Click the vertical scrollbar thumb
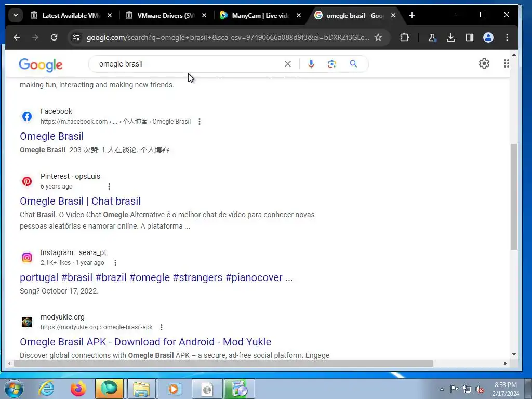 514,197
